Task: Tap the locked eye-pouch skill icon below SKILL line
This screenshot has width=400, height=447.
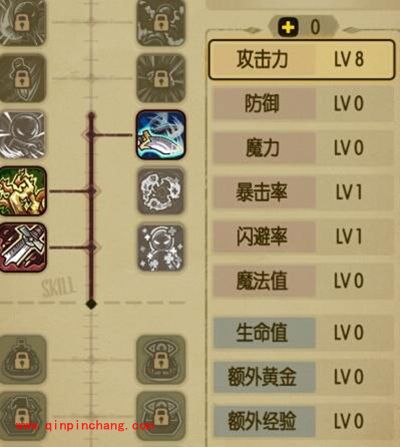Action: pyautogui.click(x=161, y=359)
